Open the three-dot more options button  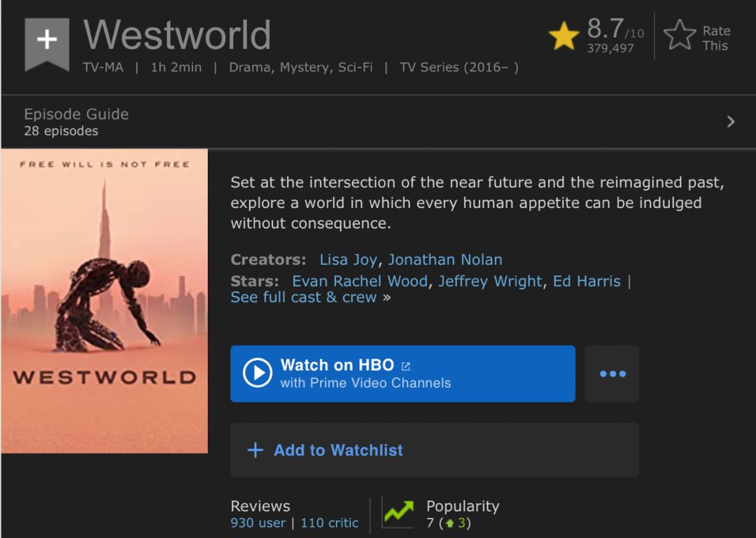coord(612,374)
